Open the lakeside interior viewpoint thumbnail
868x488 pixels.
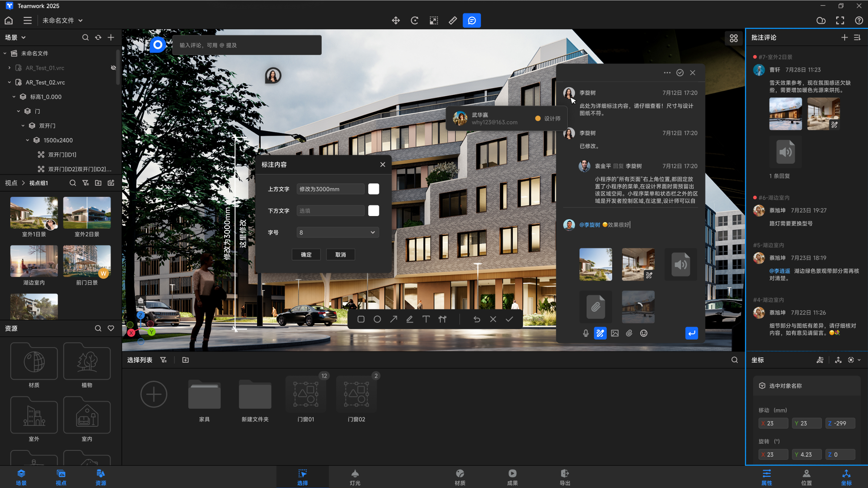point(34,261)
